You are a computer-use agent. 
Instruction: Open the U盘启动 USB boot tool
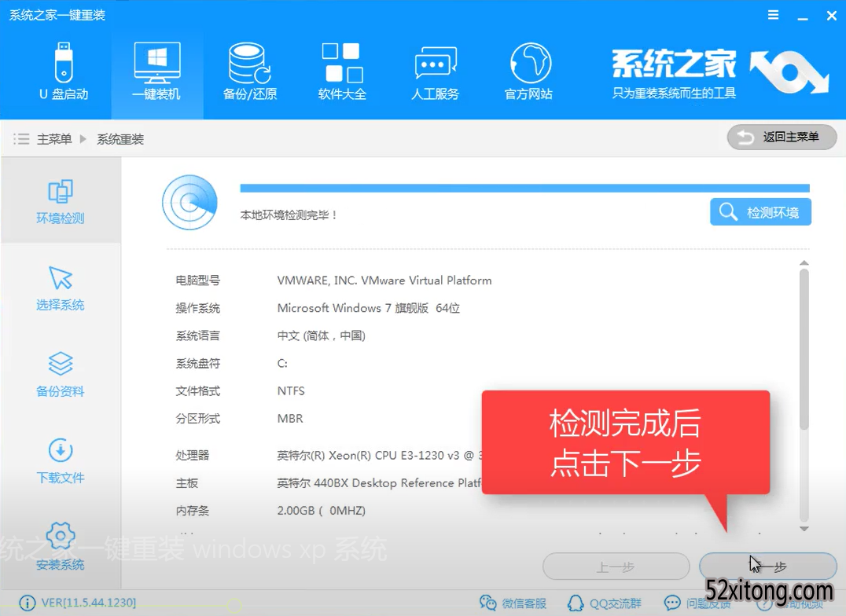(x=64, y=71)
